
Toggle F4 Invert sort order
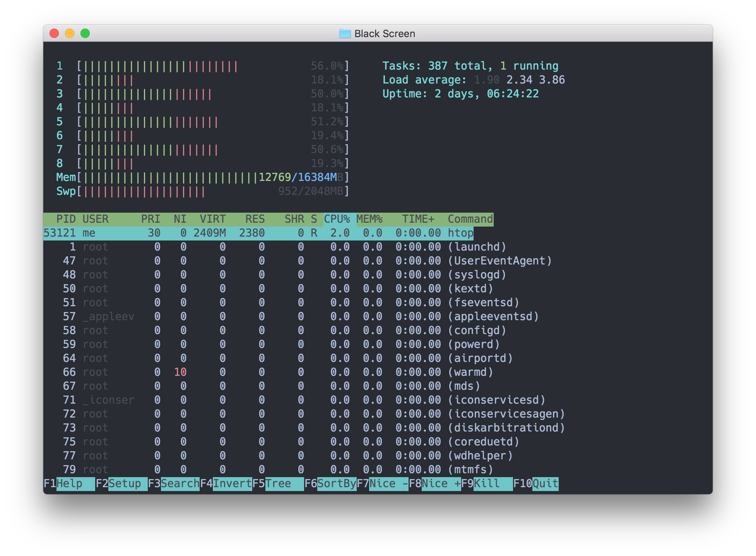coord(231,484)
